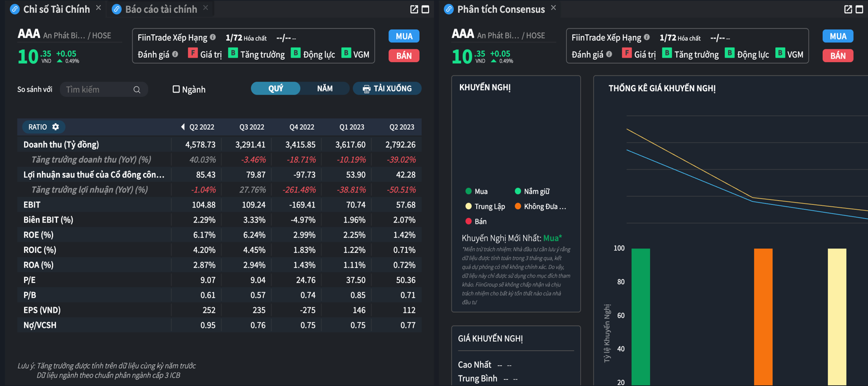Toggle the Mua legend item

pyautogui.click(x=477, y=191)
